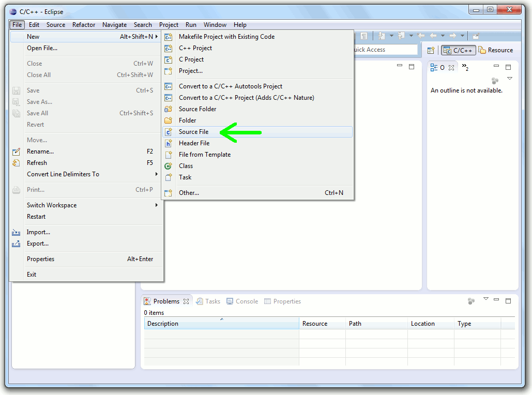This screenshot has height=395, width=532.
Task: Sort by the Description column header
Action: [x=222, y=324]
